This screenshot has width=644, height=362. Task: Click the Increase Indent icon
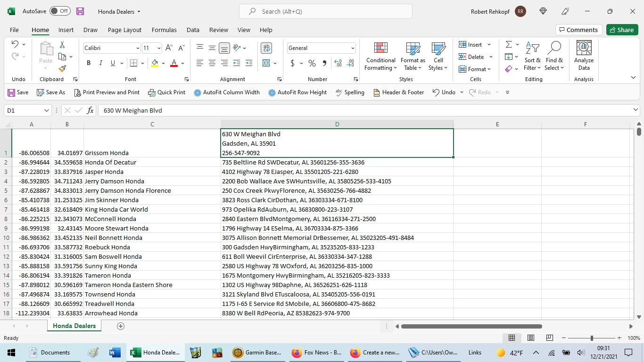(x=249, y=63)
